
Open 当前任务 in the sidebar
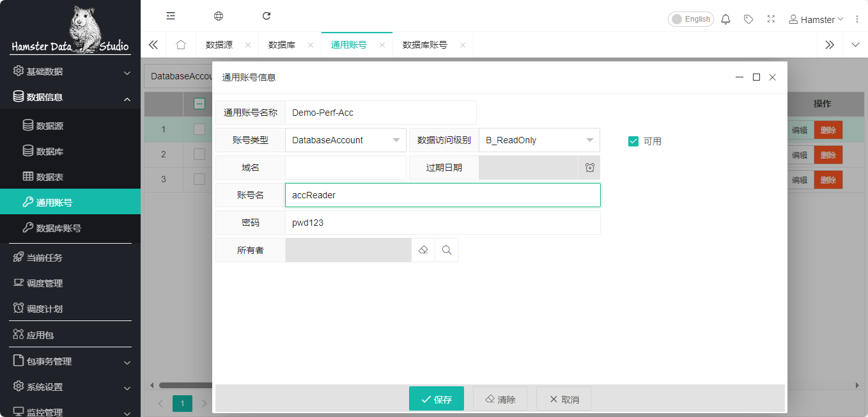(70, 258)
